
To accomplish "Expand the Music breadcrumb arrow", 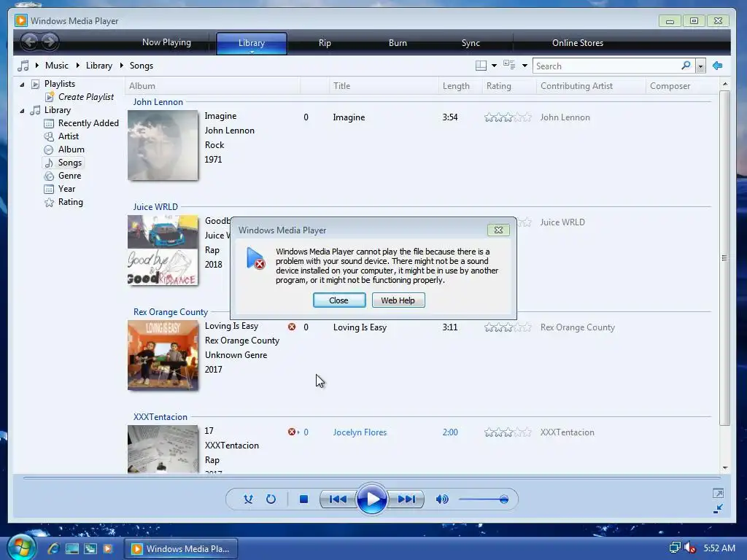I will click(37, 65).
